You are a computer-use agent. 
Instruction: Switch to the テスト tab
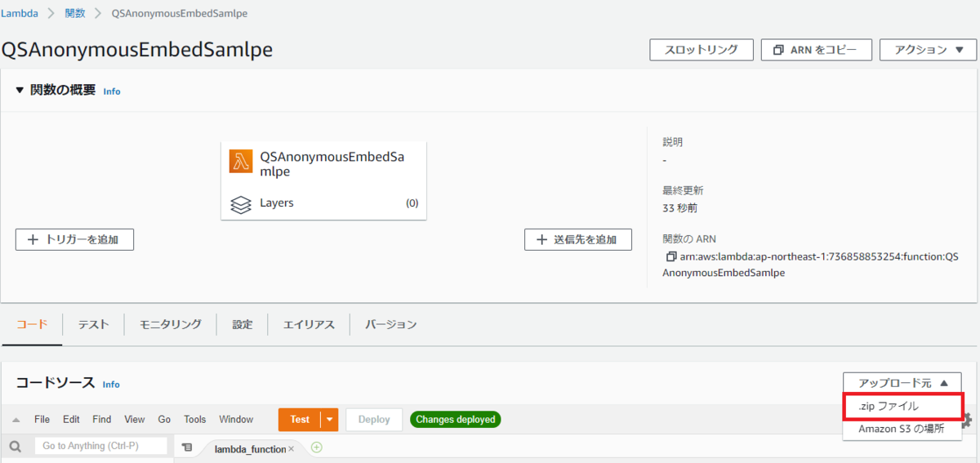click(x=93, y=324)
